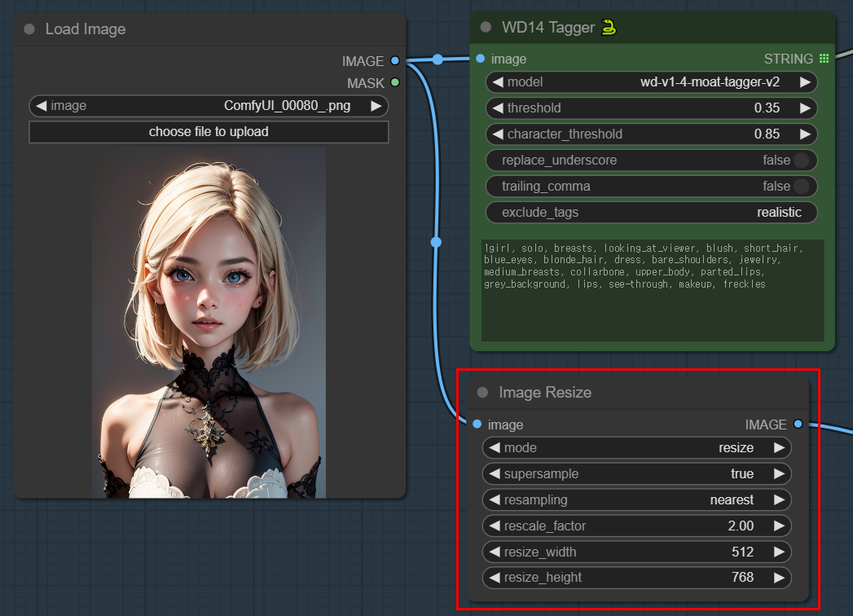853x616 pixels.
Task: Collapse the Load Image node dot
Action: 29,29
